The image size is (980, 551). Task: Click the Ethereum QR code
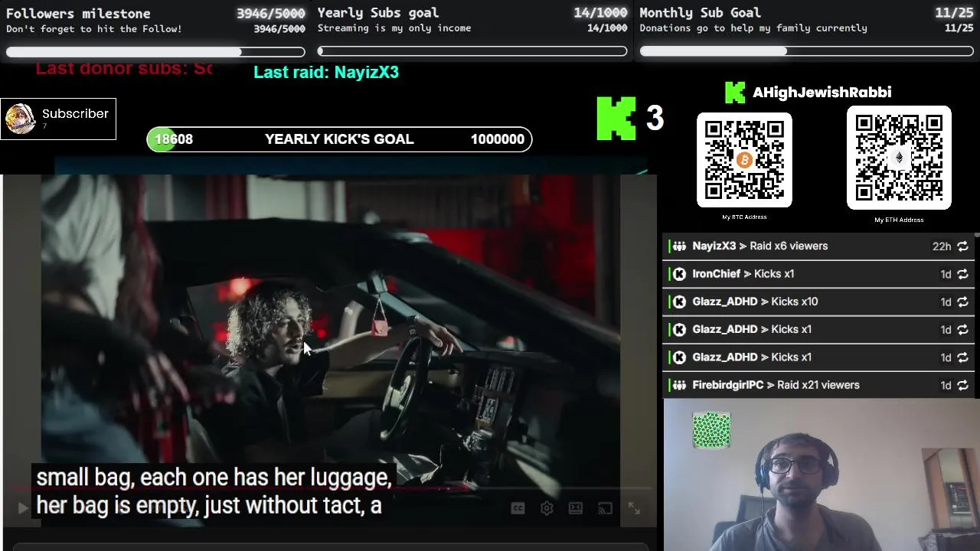[899, 158]
